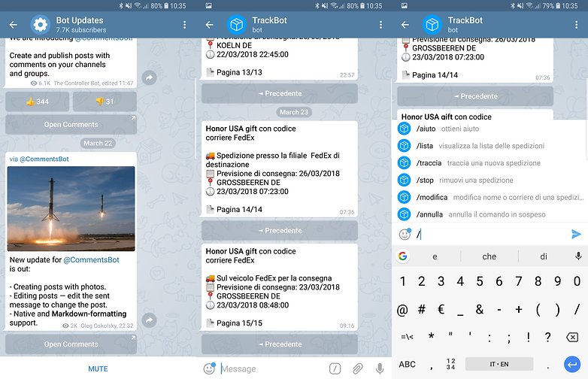Open Bot Updates channel gear avatar
This screenshot has height=379, width=588.
40,25
